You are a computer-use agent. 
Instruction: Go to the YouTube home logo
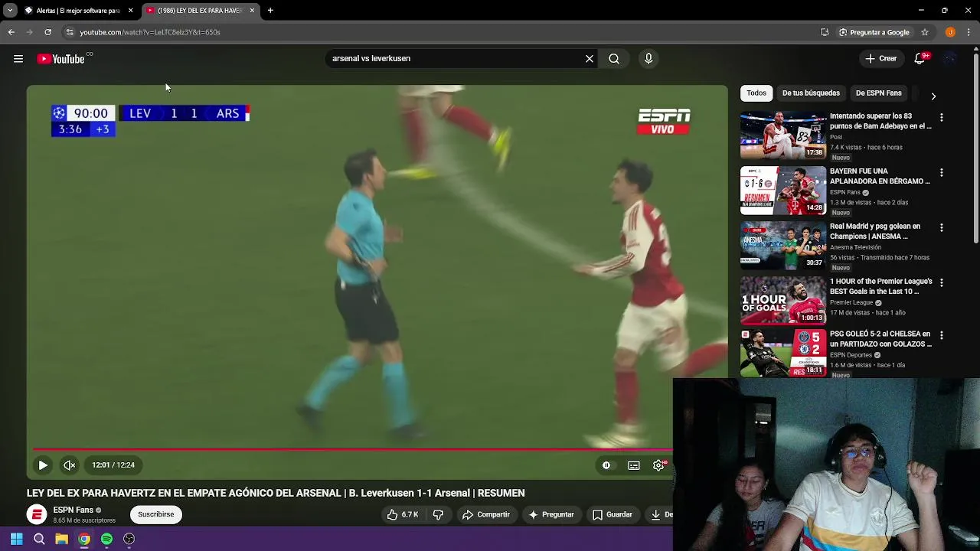[x=60, y=59]
